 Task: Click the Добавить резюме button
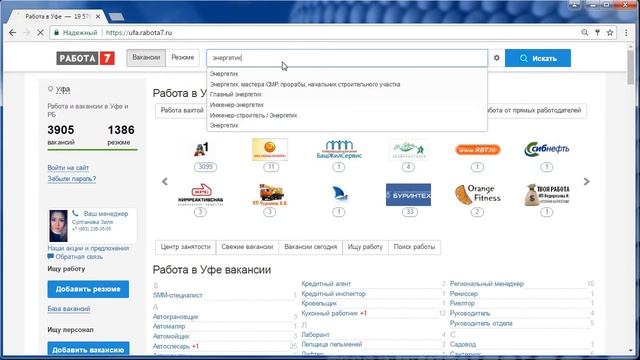(88, 289)
